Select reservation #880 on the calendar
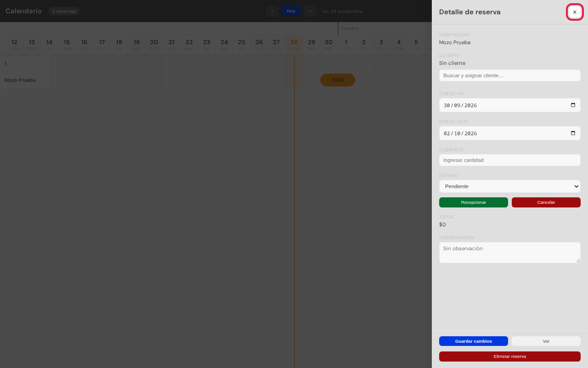 pos(338,80)
